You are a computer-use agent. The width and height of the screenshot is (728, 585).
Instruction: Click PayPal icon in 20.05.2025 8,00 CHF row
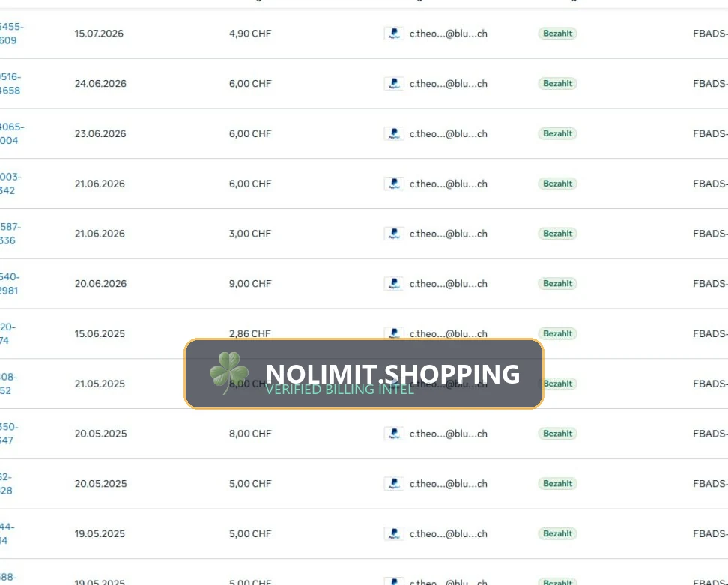(x=394, y=434)
